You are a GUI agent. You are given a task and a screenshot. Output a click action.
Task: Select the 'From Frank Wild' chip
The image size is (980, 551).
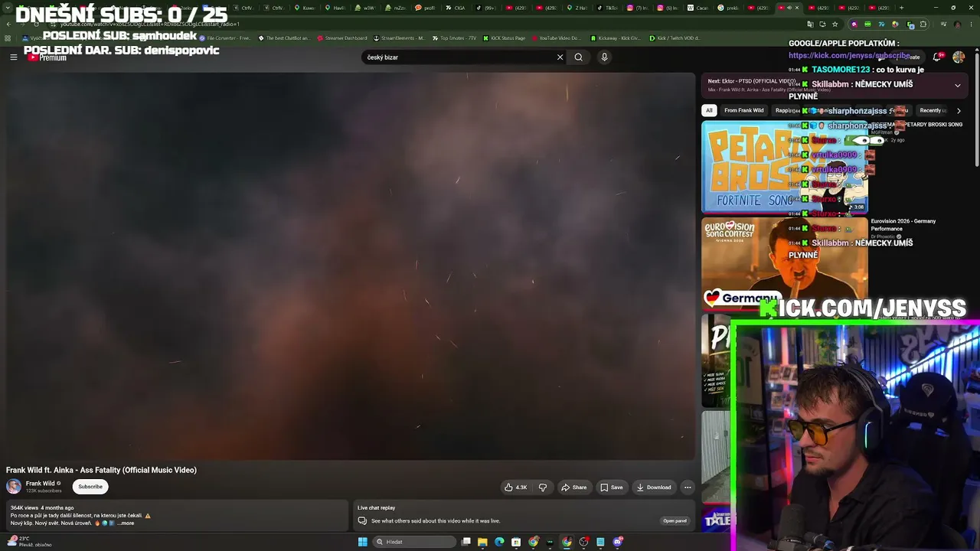(x=743, y=110)
